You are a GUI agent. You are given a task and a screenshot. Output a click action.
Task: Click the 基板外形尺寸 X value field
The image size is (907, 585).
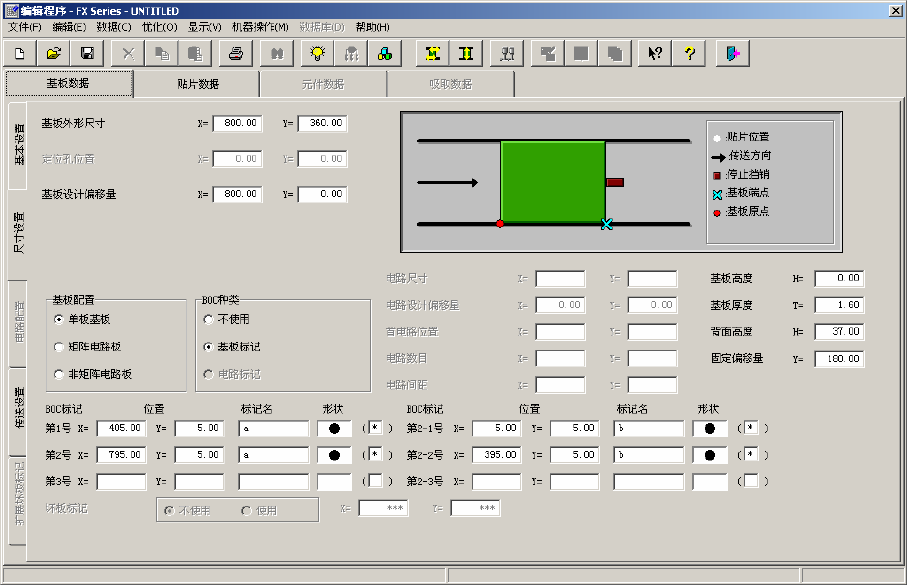pos(236,124)
